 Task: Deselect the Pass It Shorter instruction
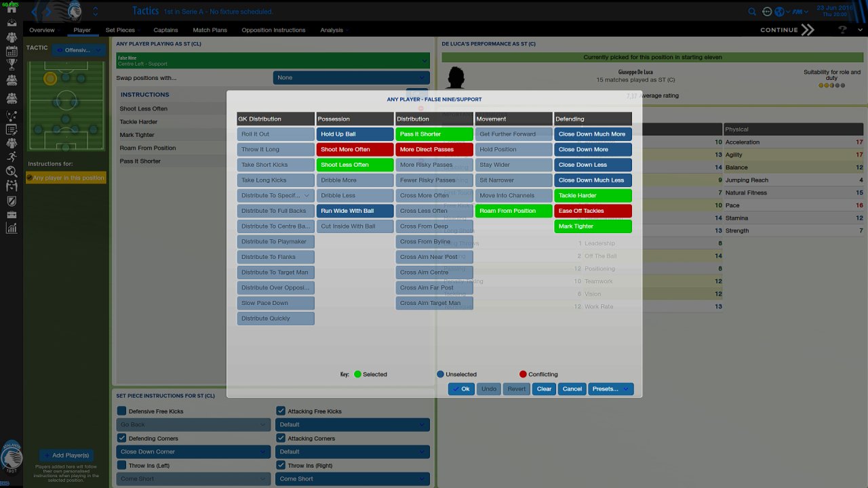[434, 134]
